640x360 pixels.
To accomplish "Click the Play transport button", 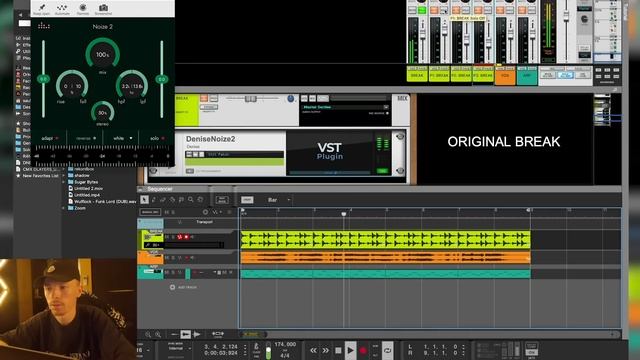I will (x=350, y=350).
